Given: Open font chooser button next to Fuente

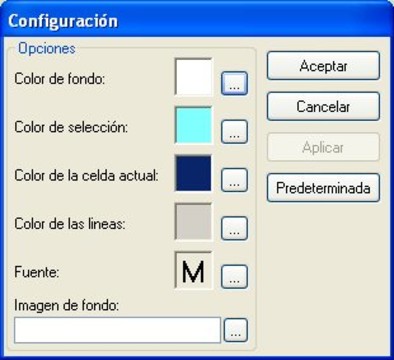Looking at the screenshot, I should [x=234, y=277].
